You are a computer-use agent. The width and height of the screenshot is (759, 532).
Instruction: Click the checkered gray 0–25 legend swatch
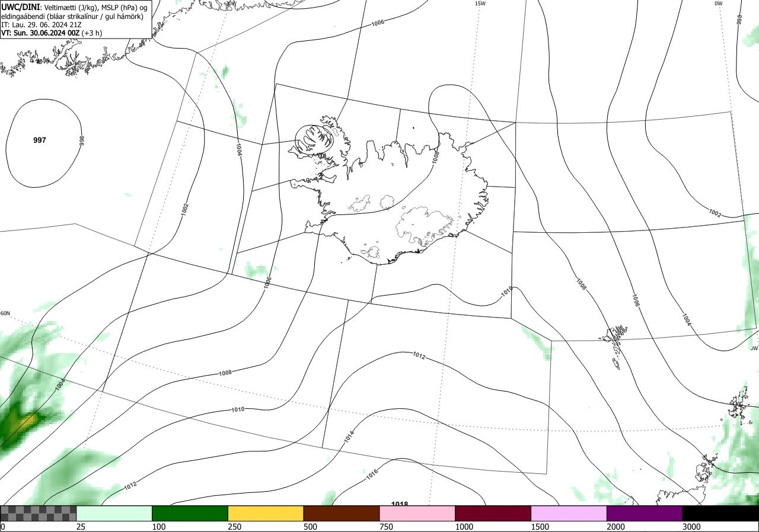click(x=39, y=513)
